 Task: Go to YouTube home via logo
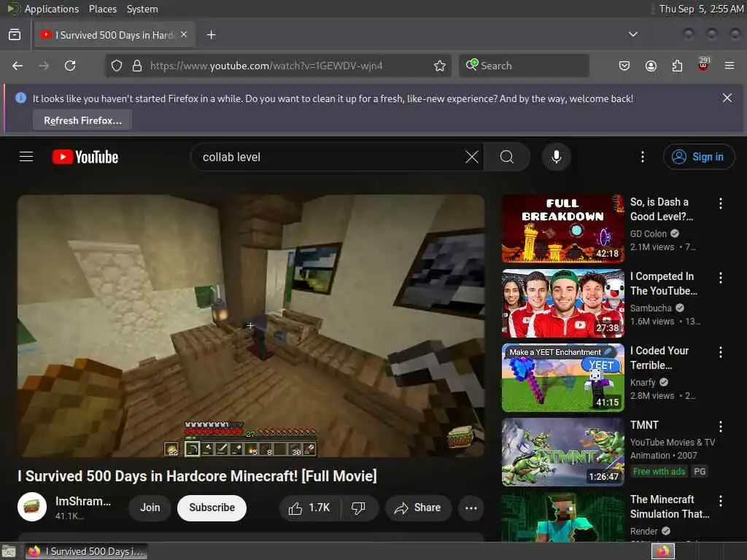(85, 157)
